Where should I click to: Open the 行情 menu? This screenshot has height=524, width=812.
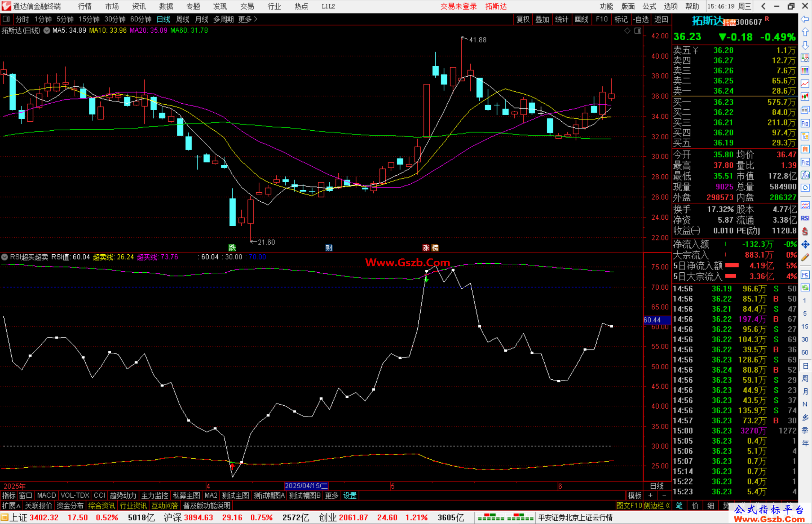(x=85, y=6)
